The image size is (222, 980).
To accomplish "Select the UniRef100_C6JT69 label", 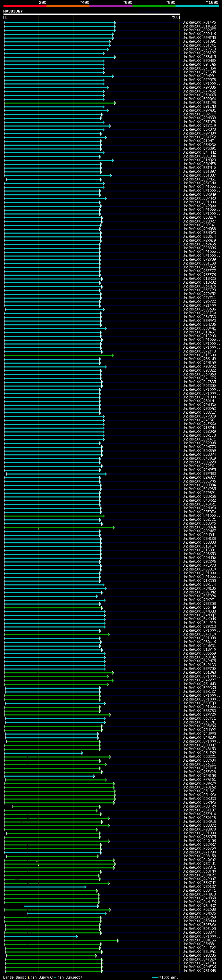I will click(199, 753).
